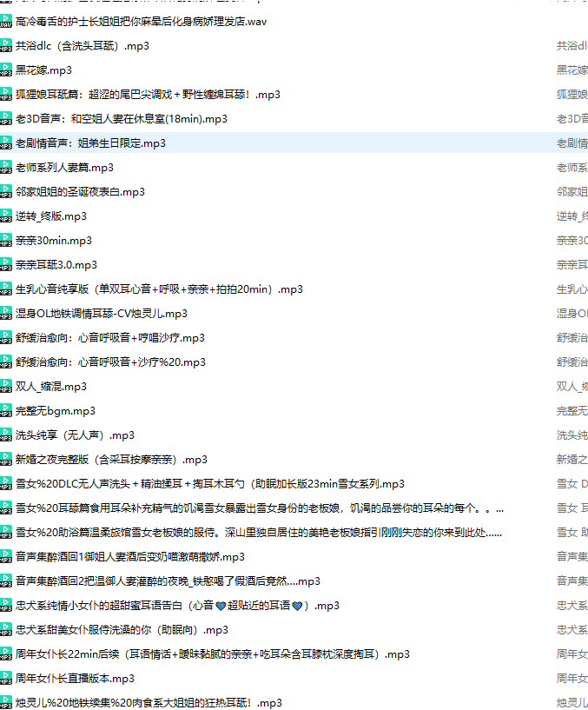588x710 pixels.
Task: Click the WAV icon beside 高冷毒舌的护士长姐姐 file
Action: tap(6, 21)
